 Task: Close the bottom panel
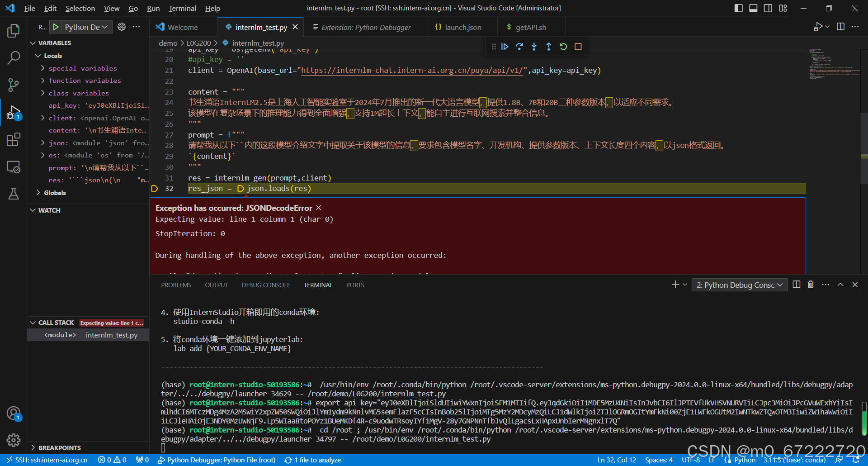pos(855,285)
